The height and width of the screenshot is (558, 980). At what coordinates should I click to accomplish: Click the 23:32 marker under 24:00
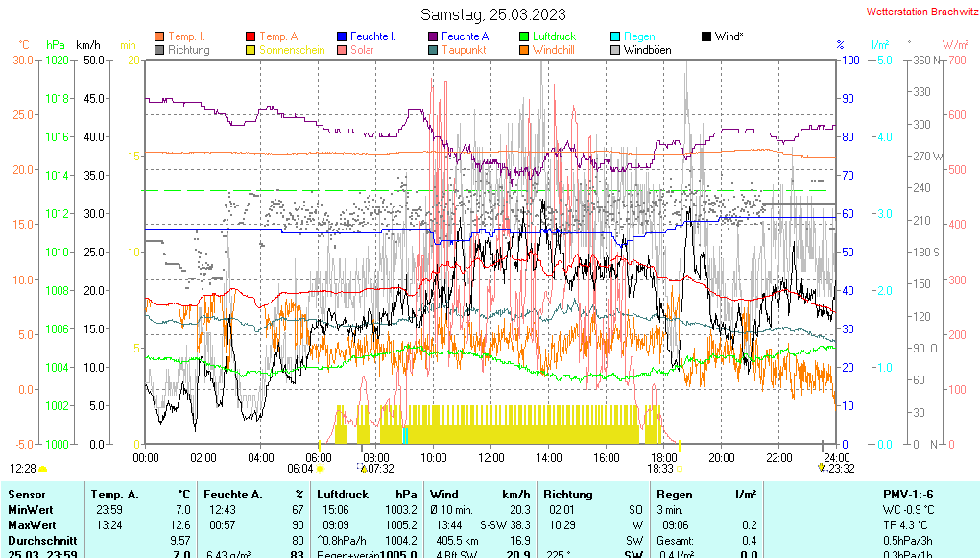pyautogui.click(x=841, y=469)
